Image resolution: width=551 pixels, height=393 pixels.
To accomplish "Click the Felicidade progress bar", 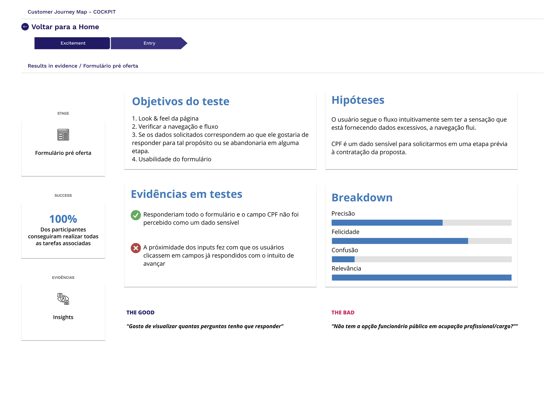I will 422,241.
